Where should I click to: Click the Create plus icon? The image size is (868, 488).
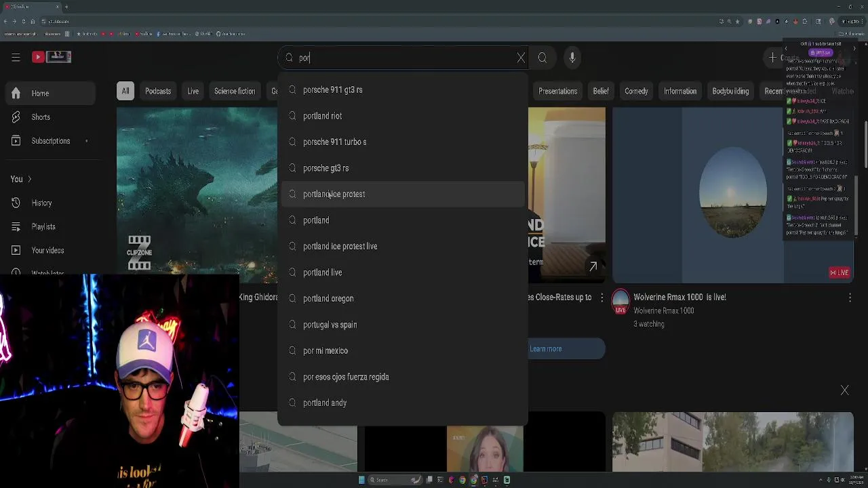pyautogui.click(x=772, y=58)
